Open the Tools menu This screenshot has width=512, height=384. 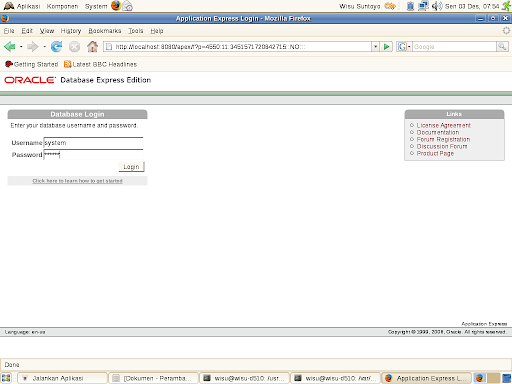pos(136,31)
